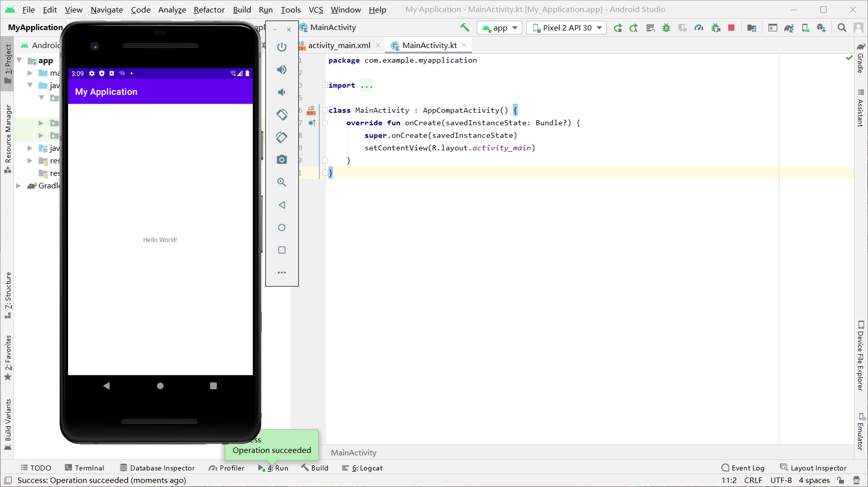Toggle the Gradle tool window
Image resolution: width=868 pixels, height=487 pixels.
pos(860,58)
